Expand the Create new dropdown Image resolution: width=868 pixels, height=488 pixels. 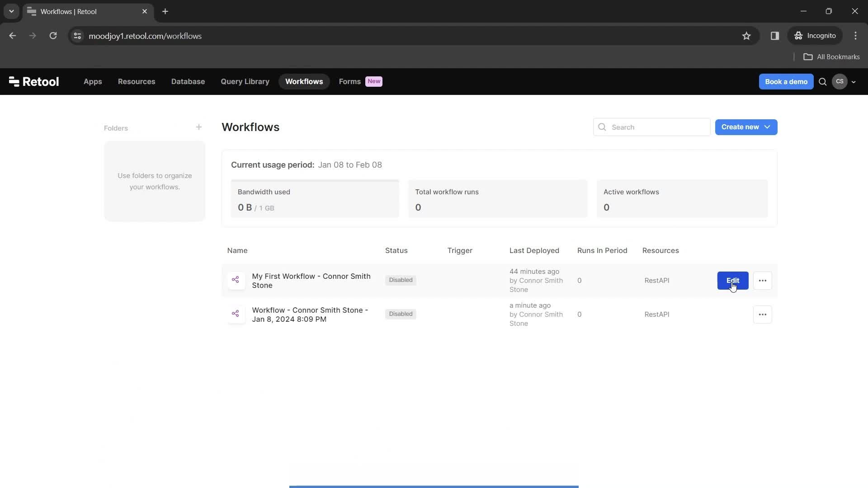746,127
